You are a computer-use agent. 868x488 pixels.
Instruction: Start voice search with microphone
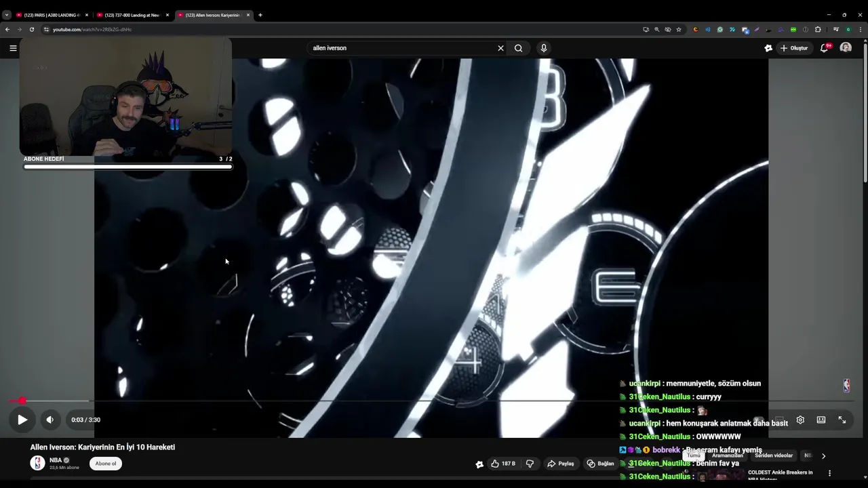click(x=543, y=48)
